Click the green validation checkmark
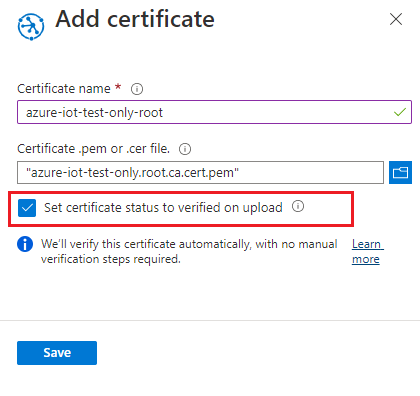 [400, 112]
